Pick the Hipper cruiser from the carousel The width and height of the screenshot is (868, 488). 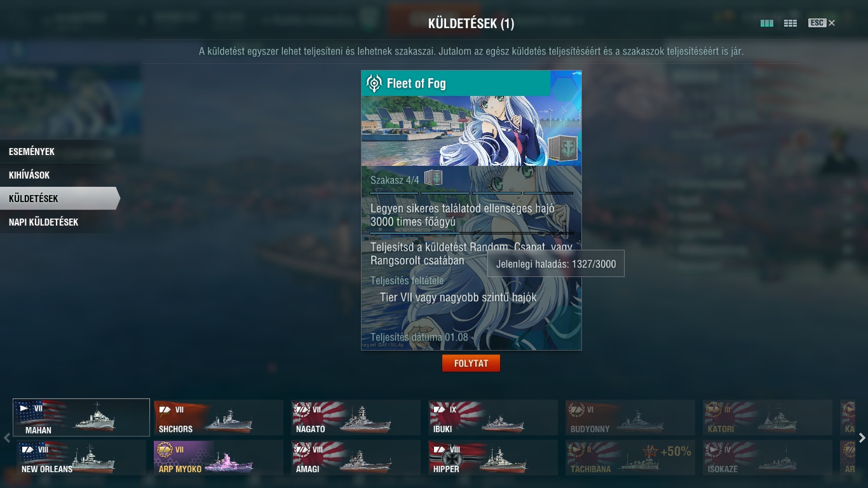492,457
